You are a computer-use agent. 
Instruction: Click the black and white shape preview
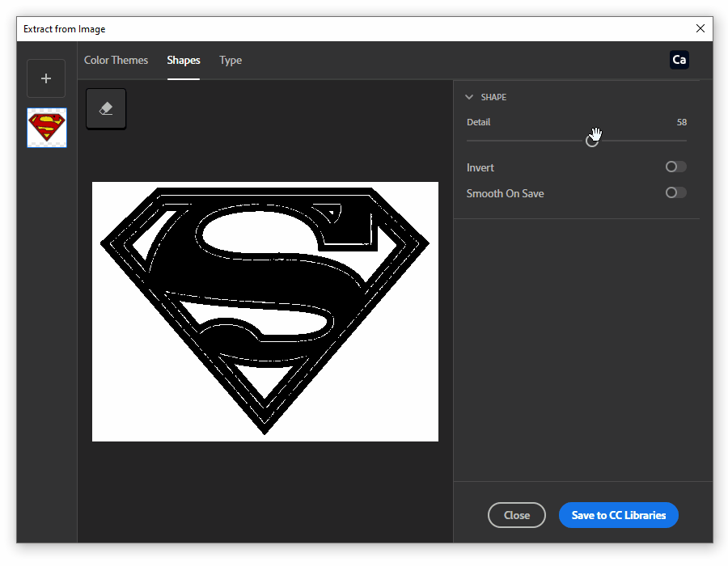click(x=265, y=311)
